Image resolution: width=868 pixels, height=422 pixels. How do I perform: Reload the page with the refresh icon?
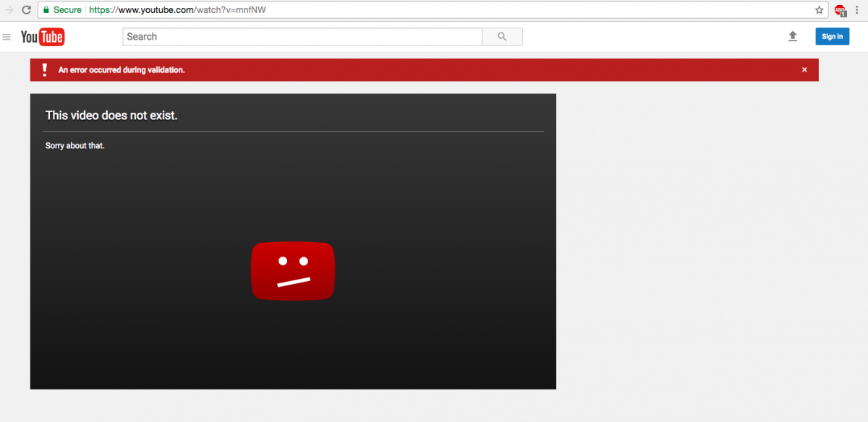(x=27, y=10)
